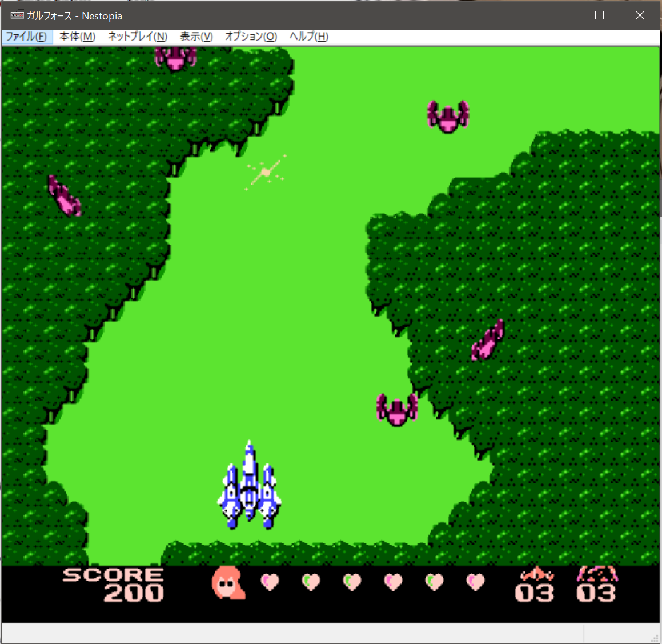Click the blue player spaceship

(250, 485)
